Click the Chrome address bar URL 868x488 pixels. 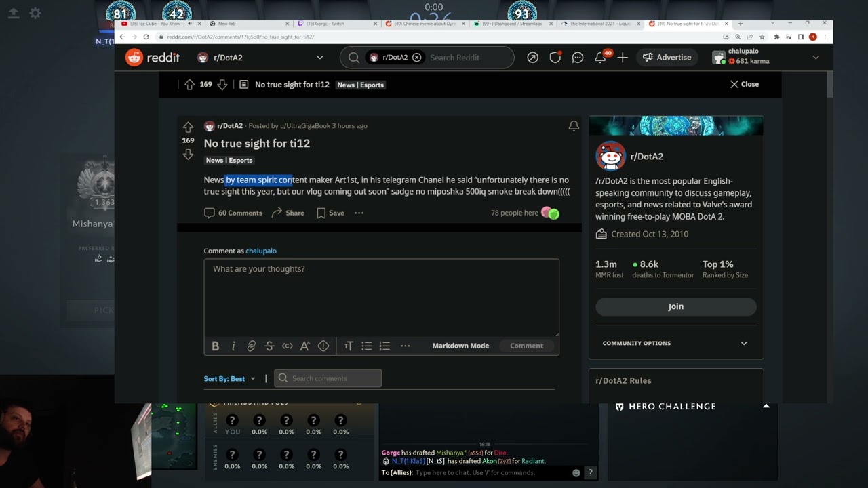240,37
